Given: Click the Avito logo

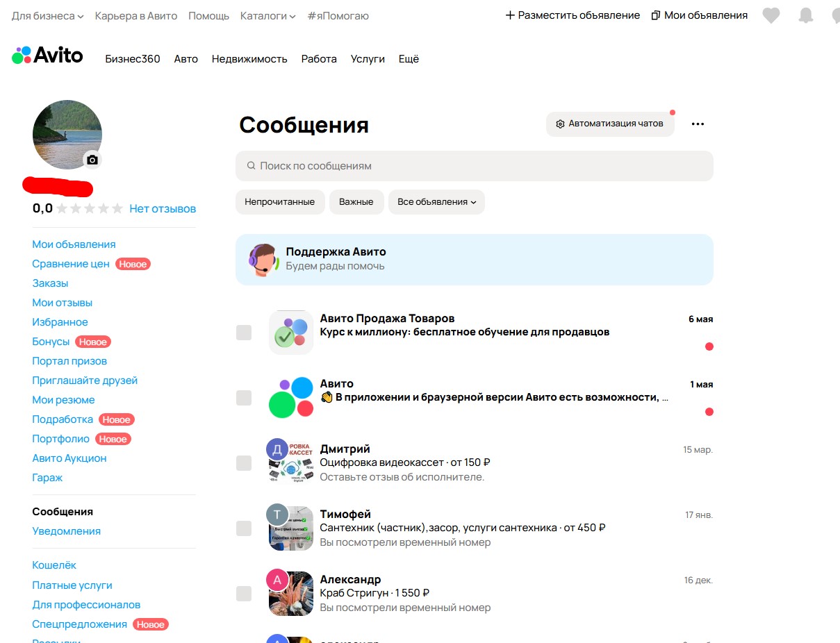Looking at the screenshot, I should point(47,56).
